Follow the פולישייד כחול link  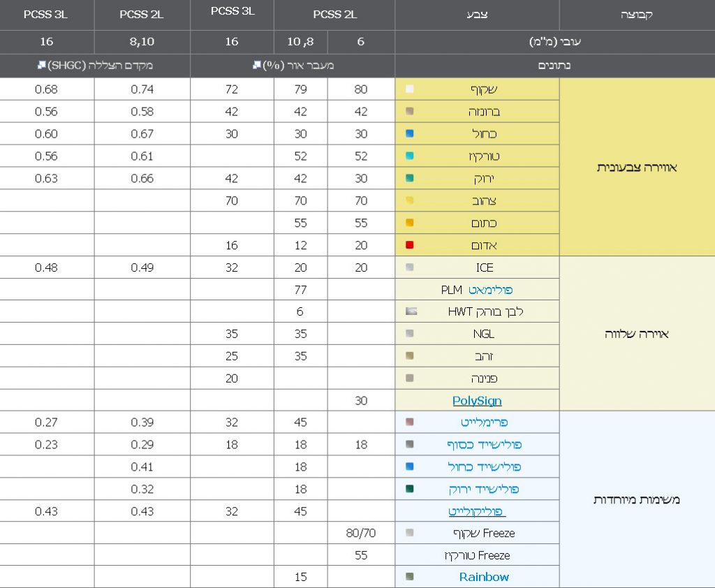click(485, 466)
